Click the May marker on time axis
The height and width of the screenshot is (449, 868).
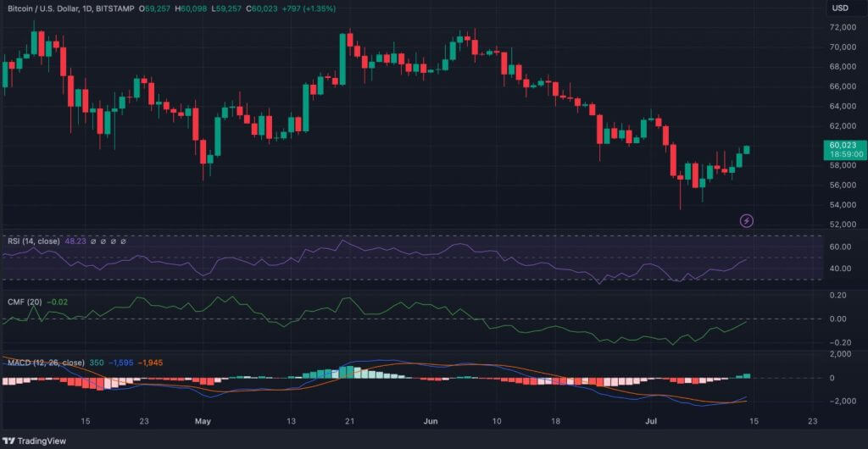click(x=203, y=421)
